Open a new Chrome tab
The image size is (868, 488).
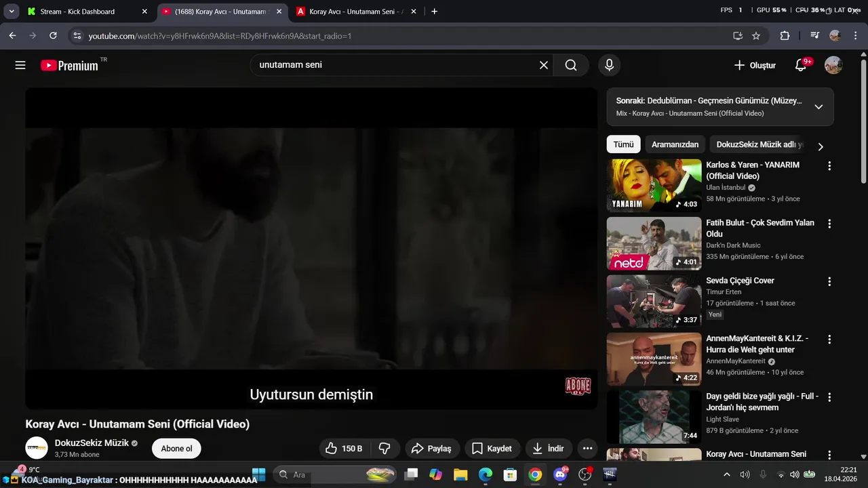point(435,12)
